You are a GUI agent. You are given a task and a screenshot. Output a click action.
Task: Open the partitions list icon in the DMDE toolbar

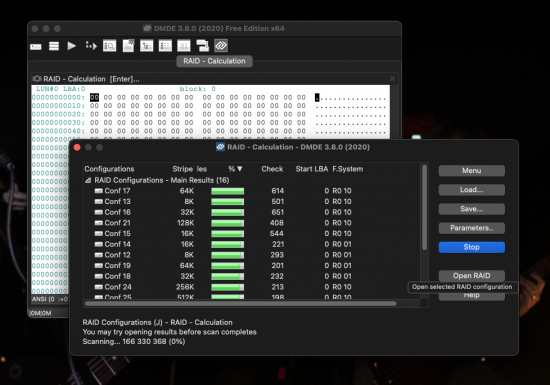54,46
